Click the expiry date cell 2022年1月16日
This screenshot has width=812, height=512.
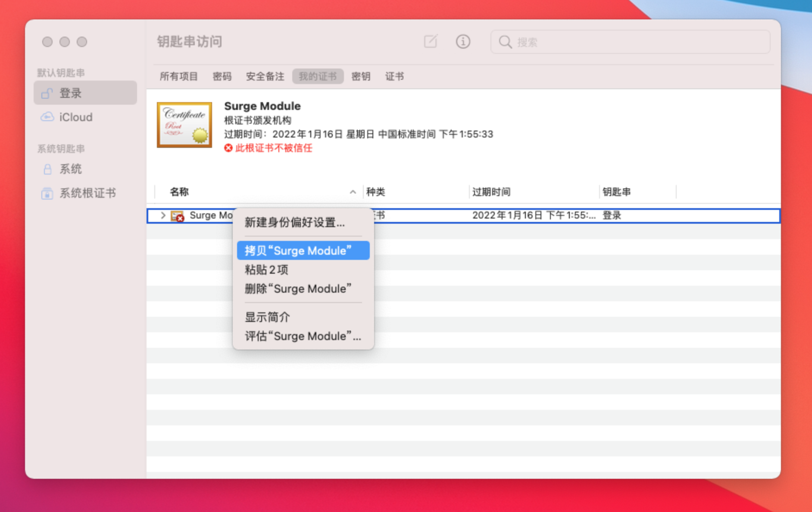[x=534, y=215]
